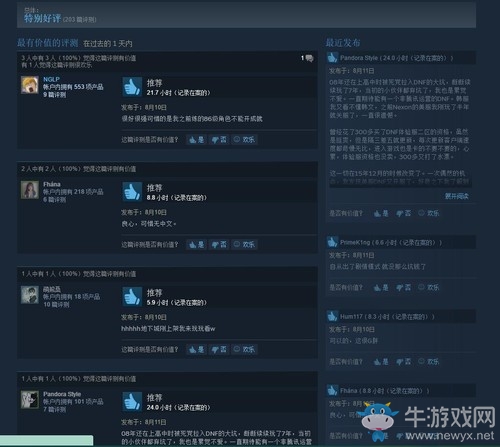Expand Pandora Style's recent review with 展开阅读
Viewport: 500px width, 447px height.
click(x=457, y=196)
